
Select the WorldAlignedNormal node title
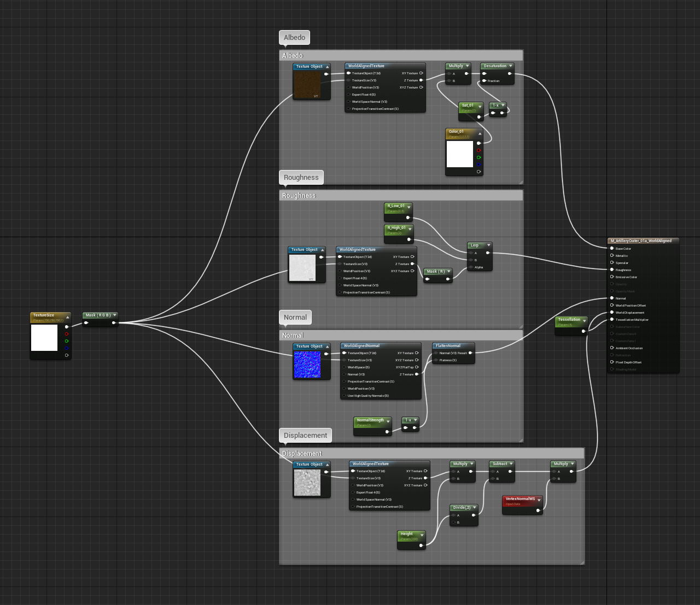pyautogui.click(x=361, y=345)
